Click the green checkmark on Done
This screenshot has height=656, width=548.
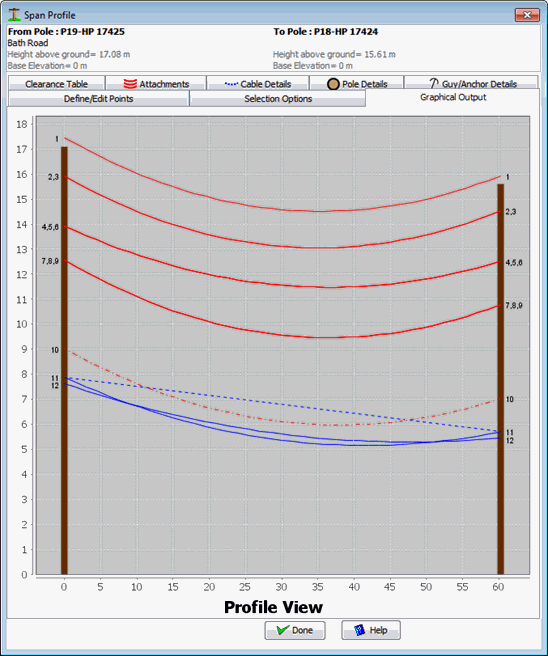click(x=283, y=630)
